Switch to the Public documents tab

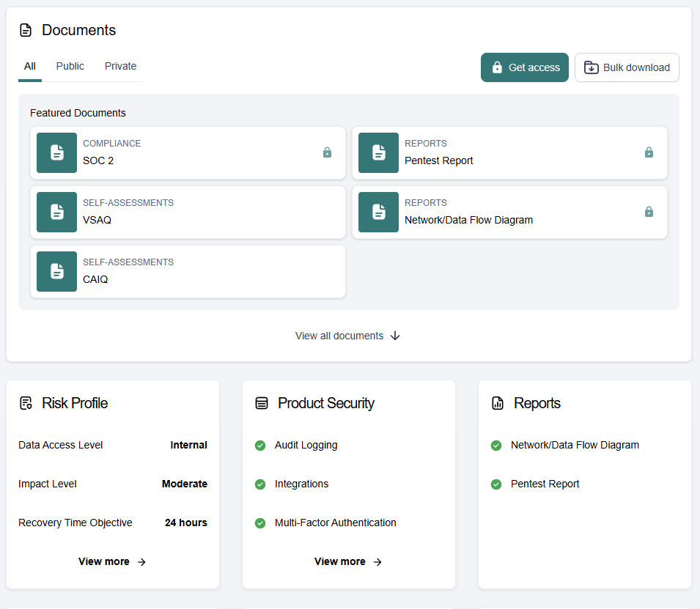point(70,66)
